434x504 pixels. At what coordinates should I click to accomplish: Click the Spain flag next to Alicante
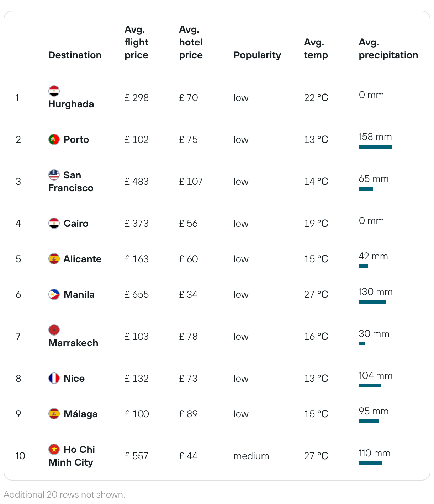(x=54, y=259)
